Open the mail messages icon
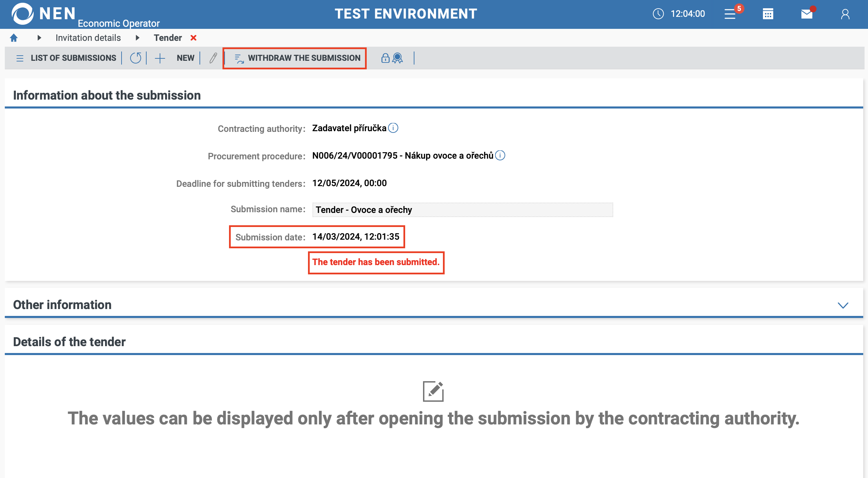The width and height of the screenshot is (868, 478). (807, 14)
